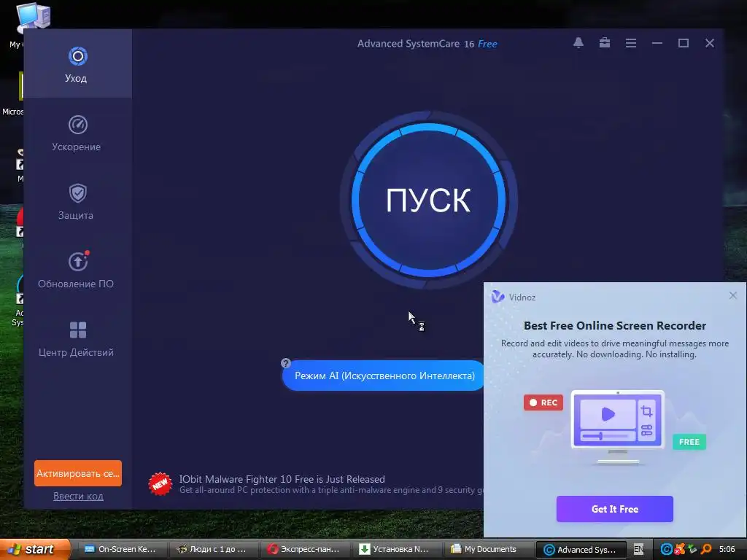Click the Режим AI mode button

click(384, 376)
